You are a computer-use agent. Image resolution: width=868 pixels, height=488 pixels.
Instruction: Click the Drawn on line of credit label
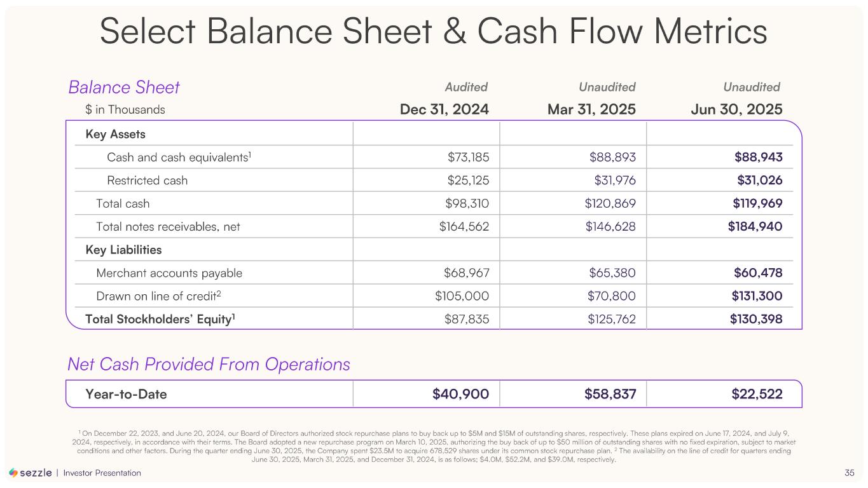tap(158, 296)
